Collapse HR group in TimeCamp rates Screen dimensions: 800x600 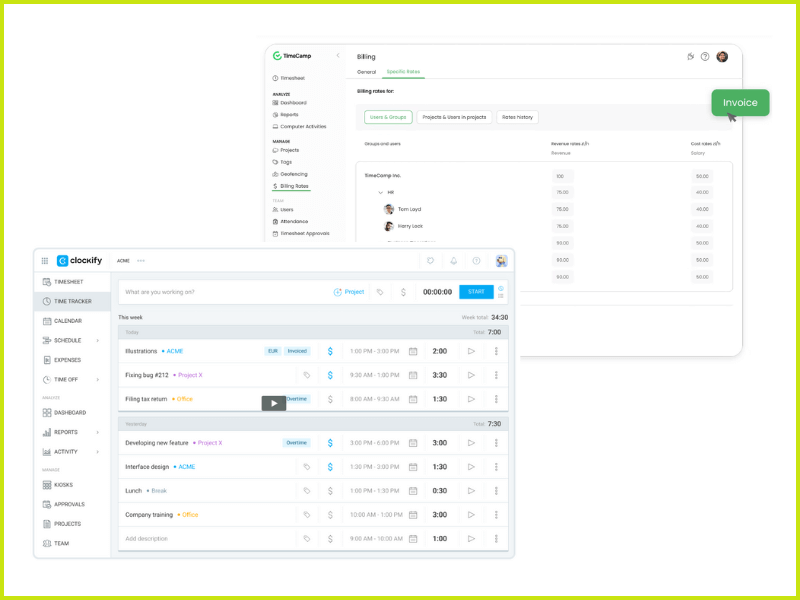pos(380,192)
